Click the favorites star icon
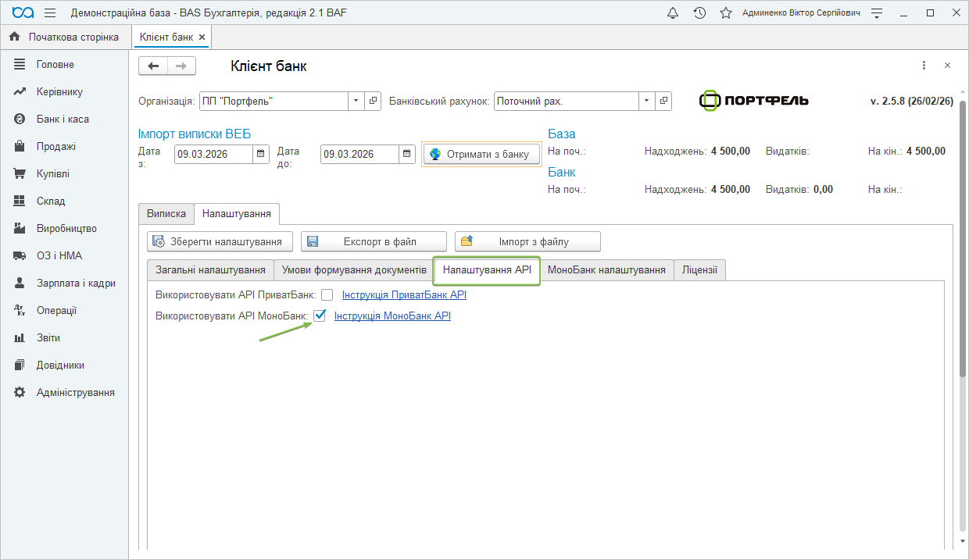Viewport: 969px width, 560px height. 726,13
